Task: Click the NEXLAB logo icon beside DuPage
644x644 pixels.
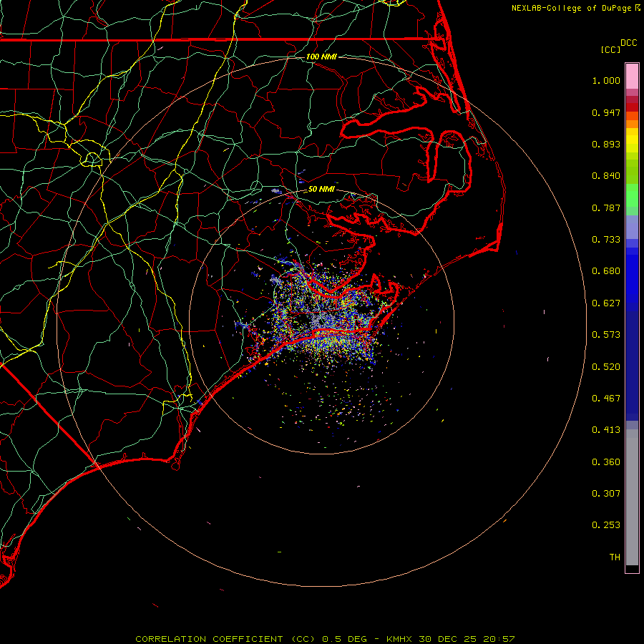Action: (x=637, y=8)
